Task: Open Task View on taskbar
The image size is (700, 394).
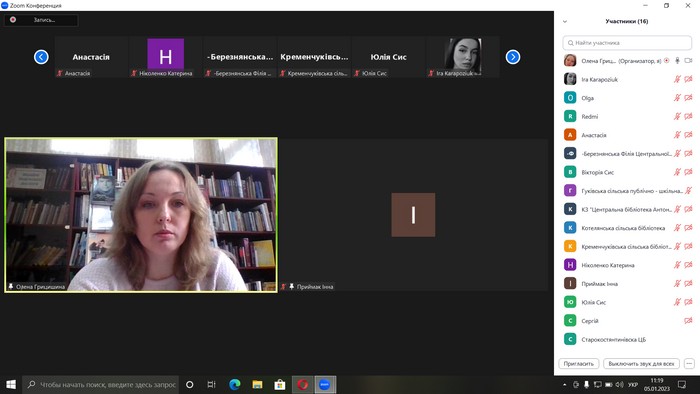Action: (x=212, y=385)
